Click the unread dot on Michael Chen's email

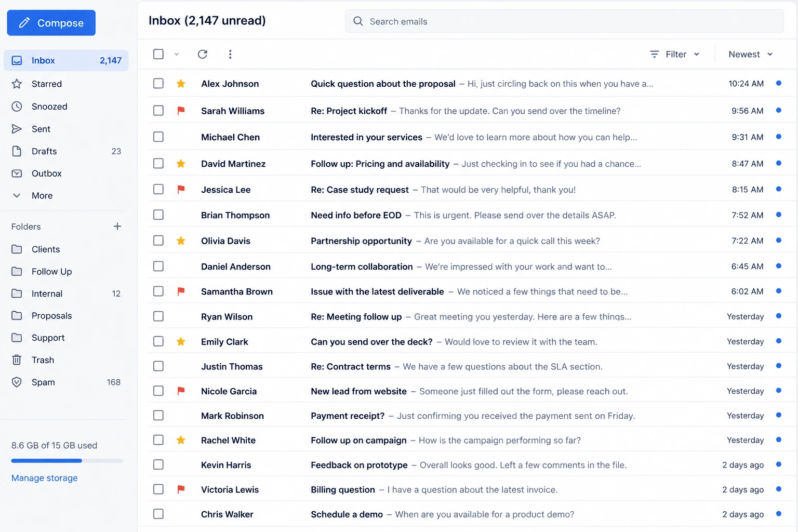tap(778, 137)
